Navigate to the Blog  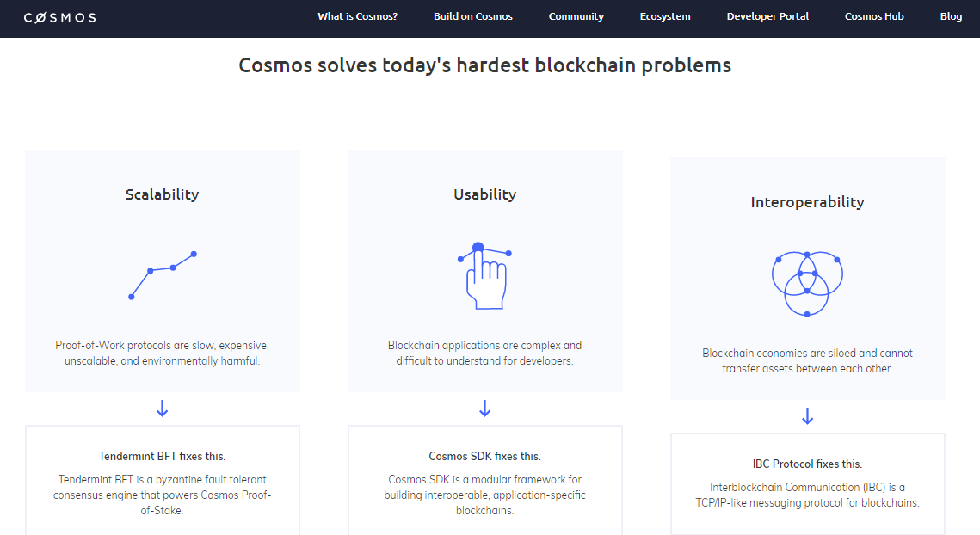click(951, 16)
